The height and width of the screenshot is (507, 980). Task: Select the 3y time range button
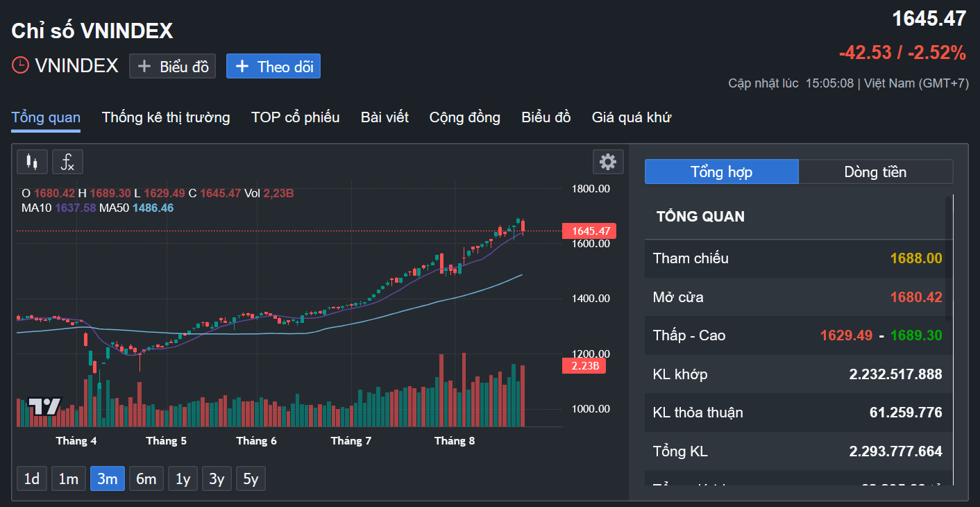pyautogui.click(x=217, y=479)
